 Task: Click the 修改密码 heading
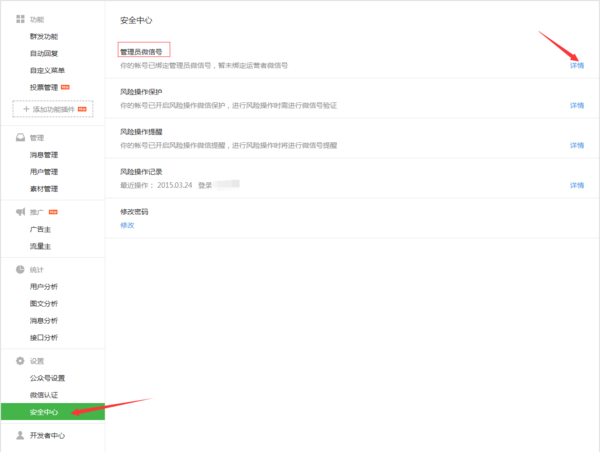coord(134,212)
